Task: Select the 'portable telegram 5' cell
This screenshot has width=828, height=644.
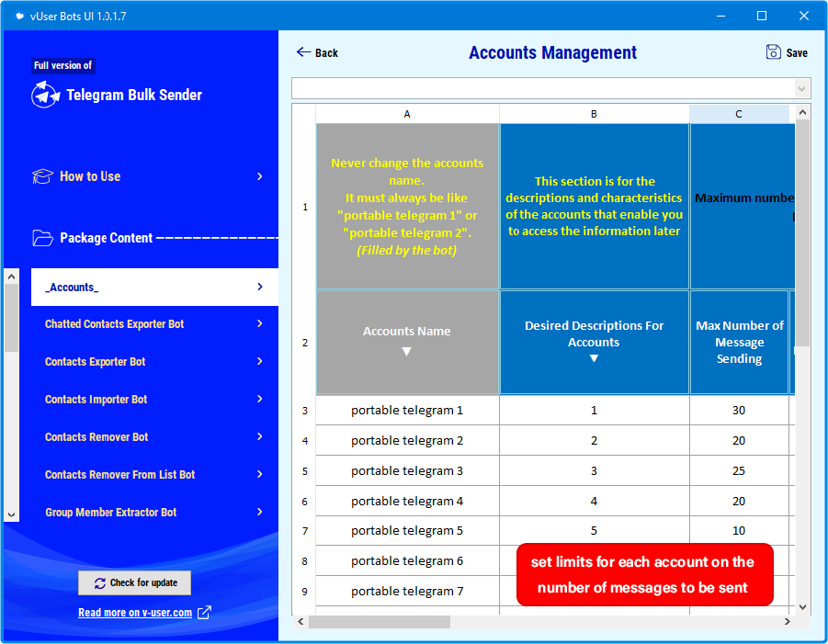Action: coord(407,530)
